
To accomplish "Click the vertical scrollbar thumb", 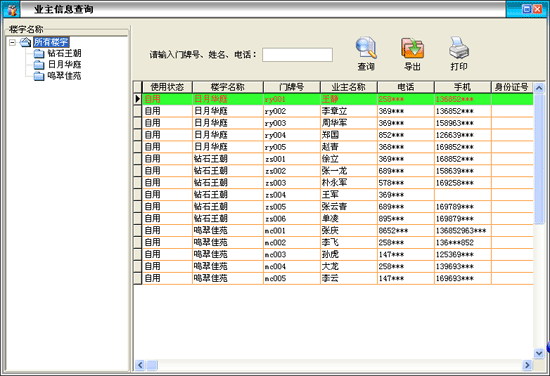I will click(539, 158).
